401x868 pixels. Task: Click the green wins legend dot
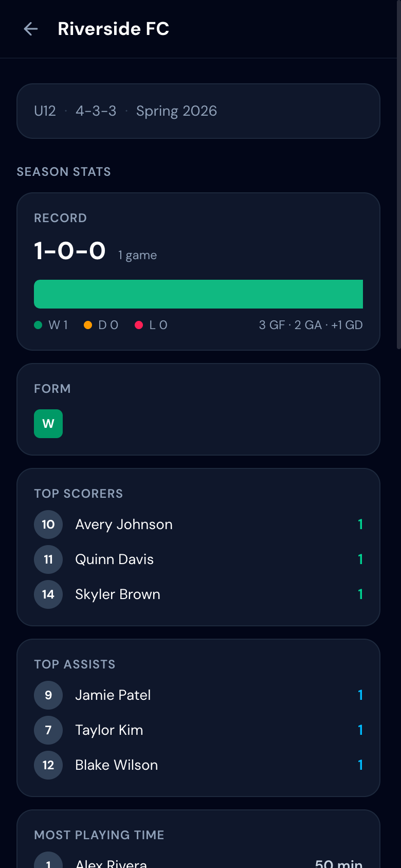tap(38, 325)
